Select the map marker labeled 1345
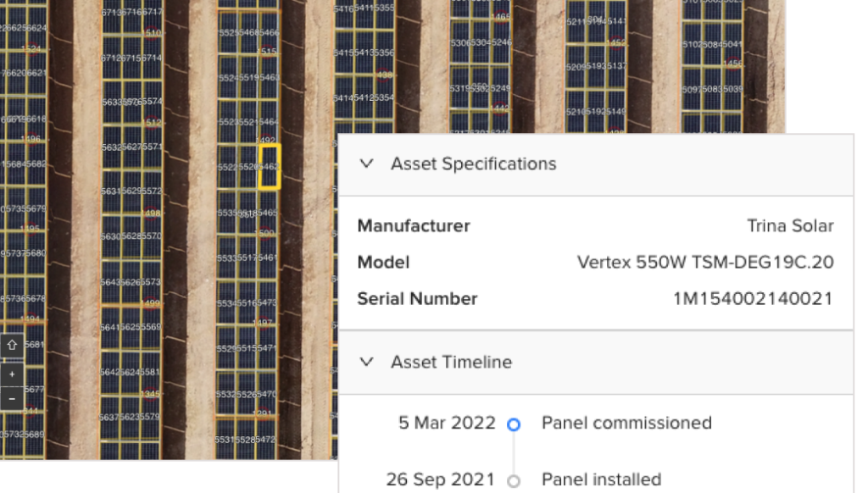 coord(150,394)
